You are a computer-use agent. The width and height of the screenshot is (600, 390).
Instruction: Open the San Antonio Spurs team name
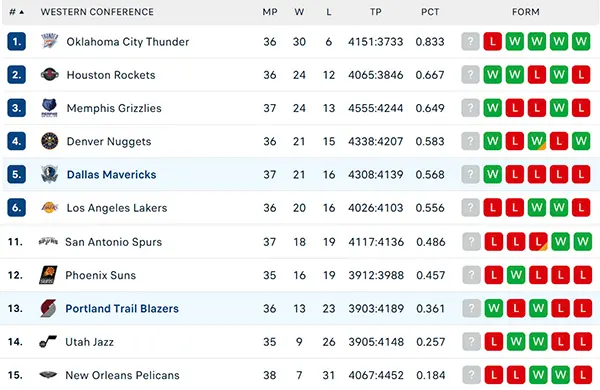click(x=114, y=242)
